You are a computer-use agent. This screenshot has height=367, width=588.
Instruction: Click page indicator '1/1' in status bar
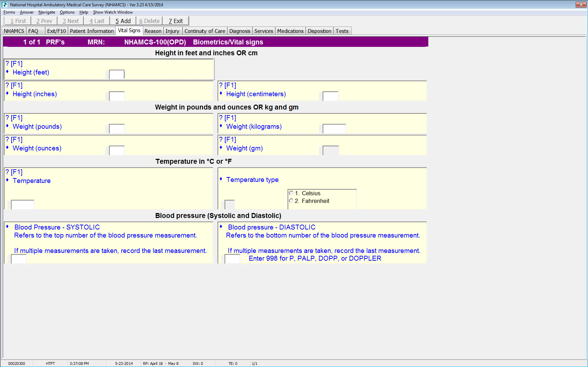click(x=255, y=364)
